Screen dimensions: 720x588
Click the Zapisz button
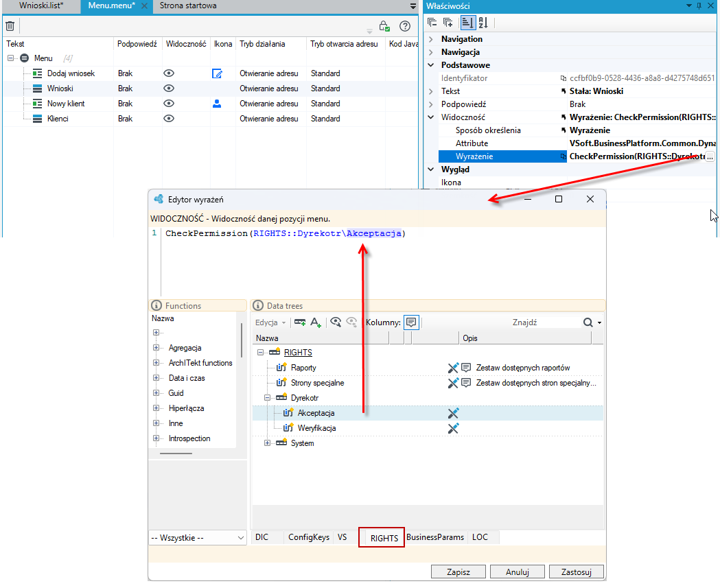click(x=458, y=572)
